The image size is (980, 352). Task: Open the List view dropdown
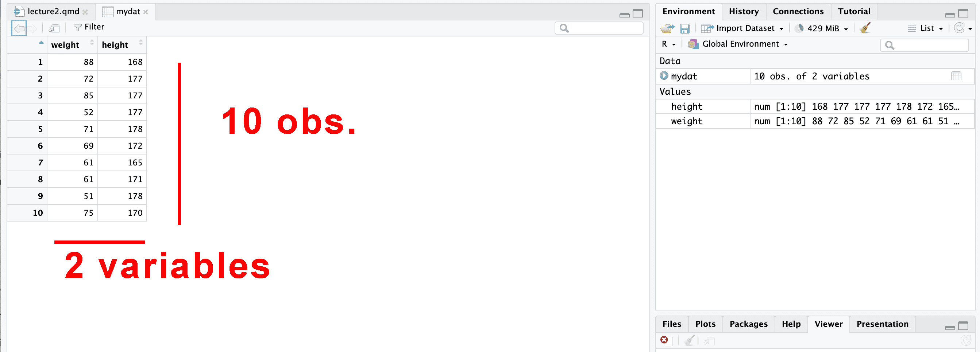coord(925,28)
